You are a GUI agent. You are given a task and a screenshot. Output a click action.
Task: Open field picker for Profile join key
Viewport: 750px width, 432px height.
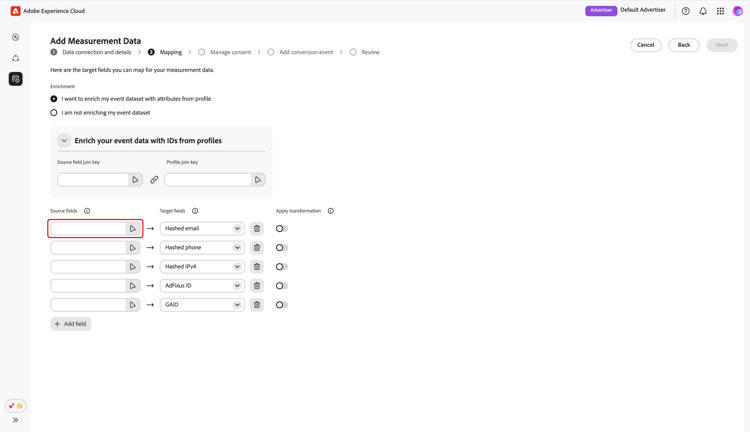[258, 180]
